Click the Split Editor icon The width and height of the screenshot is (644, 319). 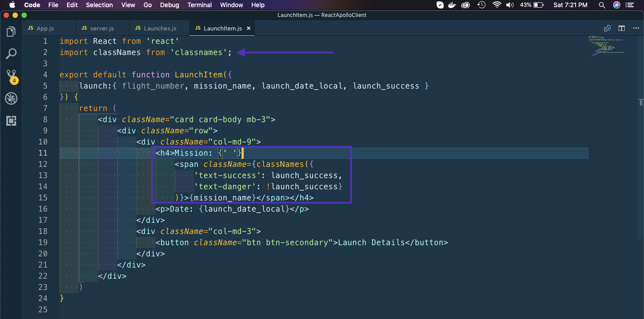point(622,28)
